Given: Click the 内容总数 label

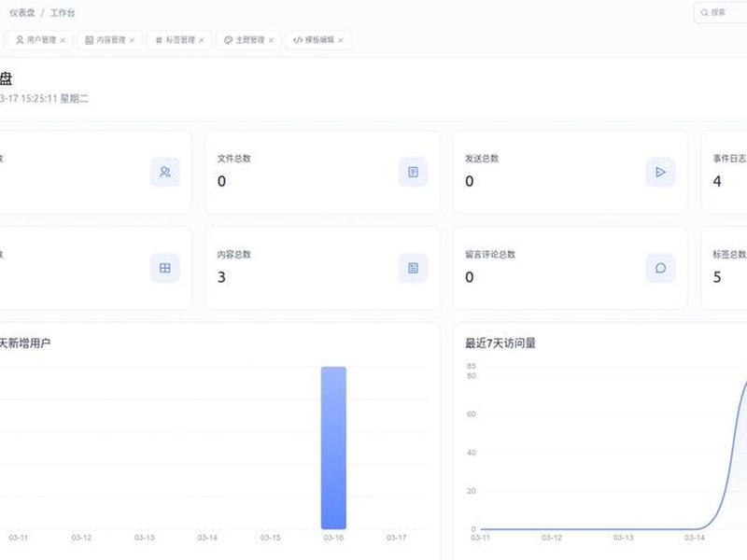Looking at the screenshot, I should coord(234,255).
